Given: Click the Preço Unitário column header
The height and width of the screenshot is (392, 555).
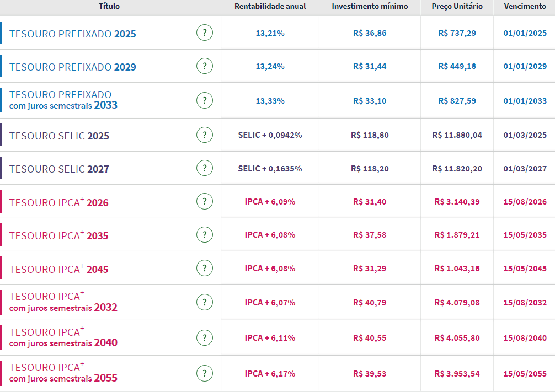Looking at the screenshot, I should tap(457, 7).
